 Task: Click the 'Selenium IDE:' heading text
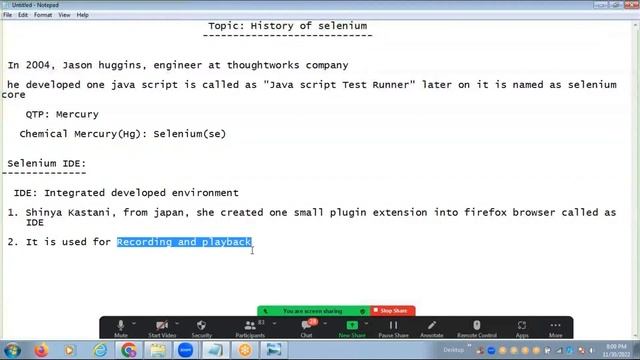tap(47, 163)
